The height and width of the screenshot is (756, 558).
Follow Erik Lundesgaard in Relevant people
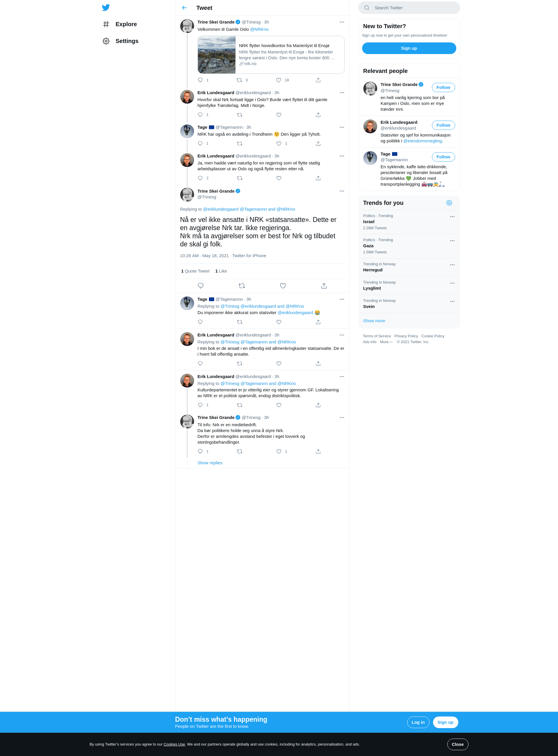pyautogui.click(x=443, y=125)
